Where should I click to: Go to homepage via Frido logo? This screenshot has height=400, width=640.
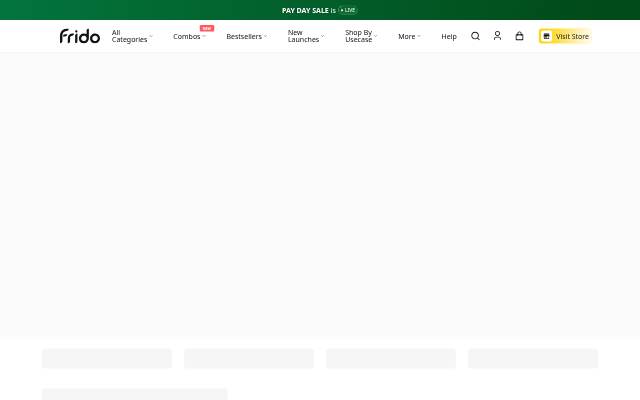pyautogui.click(x=80, y=36)
